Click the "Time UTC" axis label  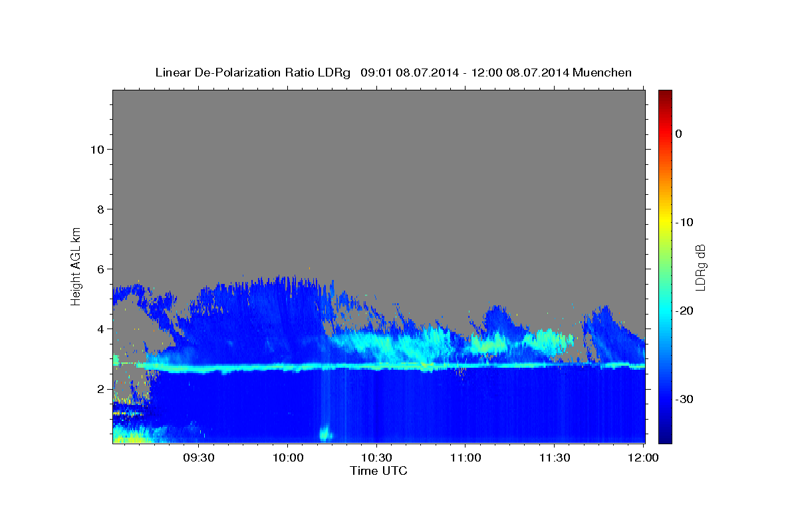tap(378, 471)
